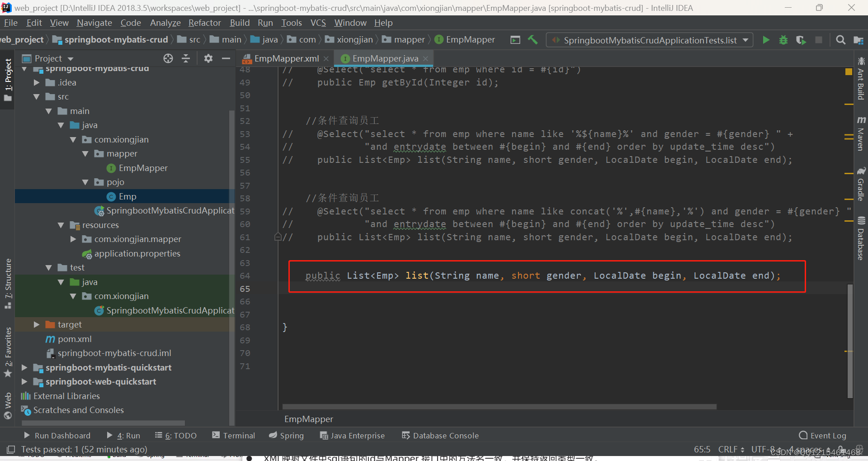Run the current test configuration
Viewport: 868px width, 461px height.
(766, 40)
